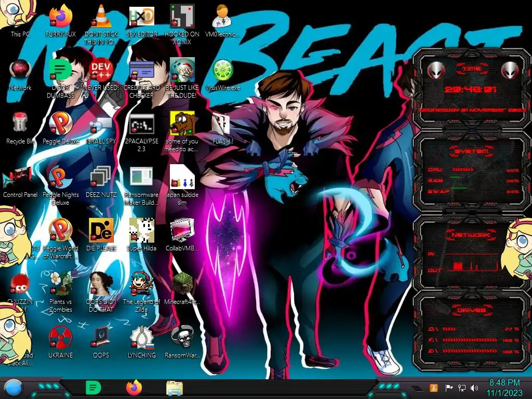This screenshot has width=532, height=399.
Task: Launch Super Hilda pixel icon
Action: tap(141, 235)
